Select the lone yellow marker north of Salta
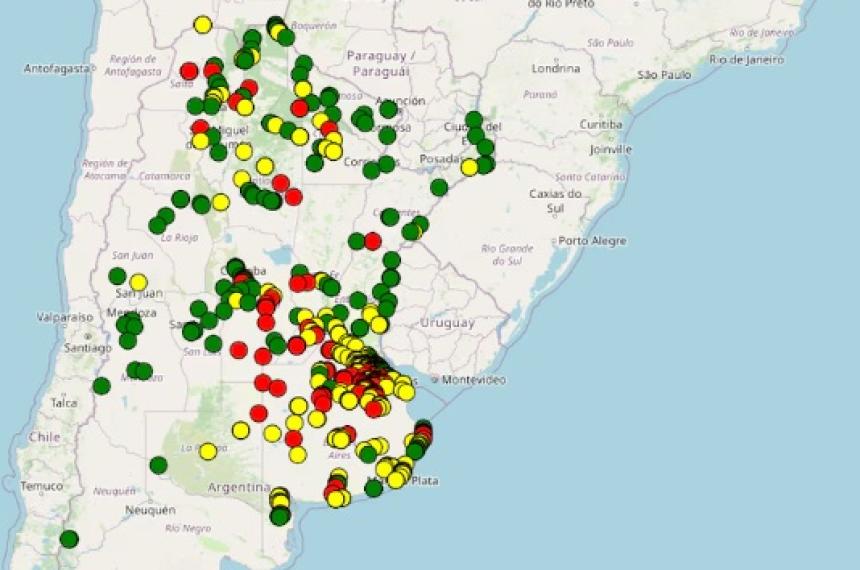Viewport: 860px width, 570px height. point(202,25)
